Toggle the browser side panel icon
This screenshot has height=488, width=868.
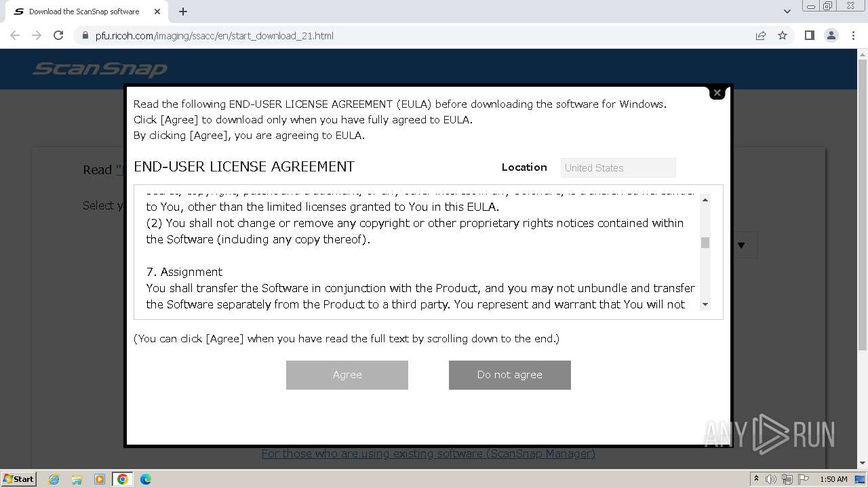(809, 35)
